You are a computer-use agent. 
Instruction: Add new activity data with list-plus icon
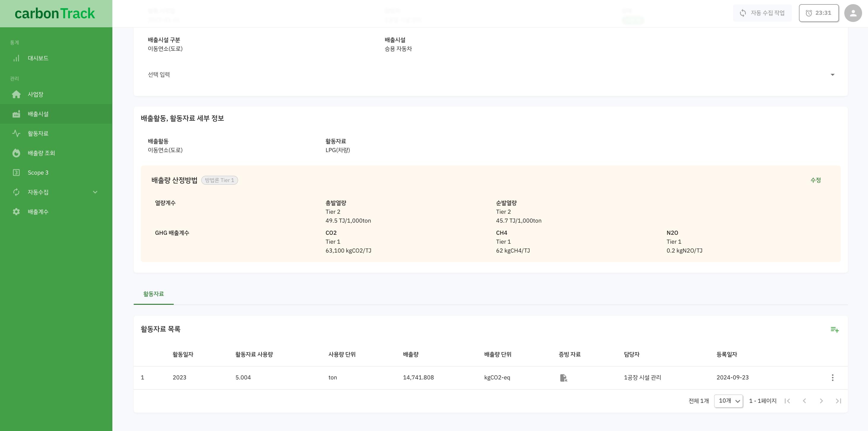coord(834,330)
